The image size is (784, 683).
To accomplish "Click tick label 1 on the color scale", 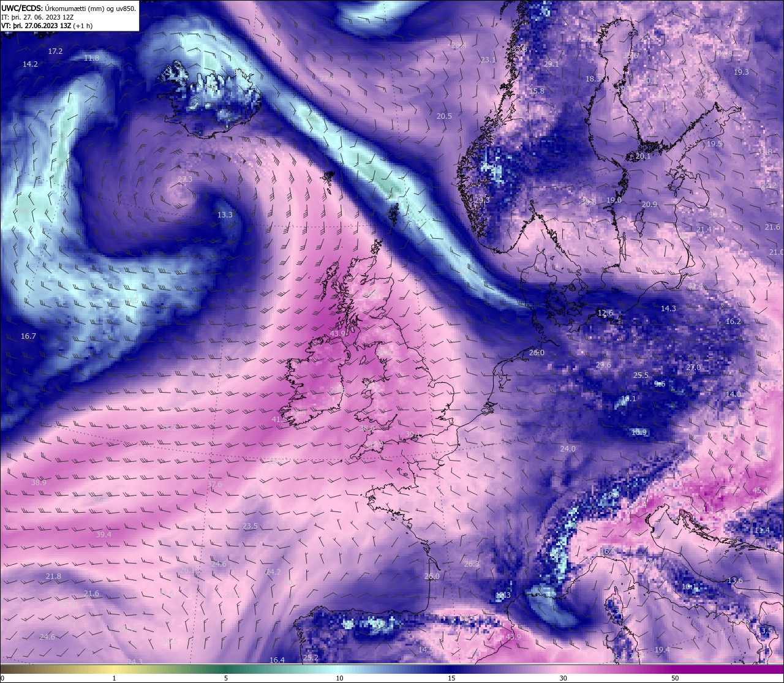I will pyautogui.click(x=115, y=678).
